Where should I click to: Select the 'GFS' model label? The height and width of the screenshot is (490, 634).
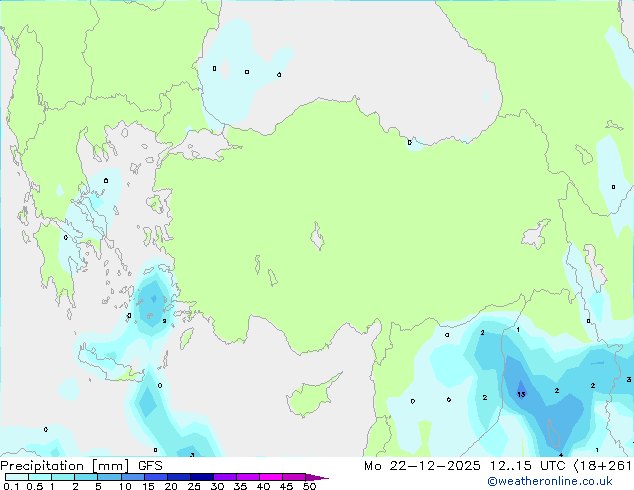pos(150,466)
